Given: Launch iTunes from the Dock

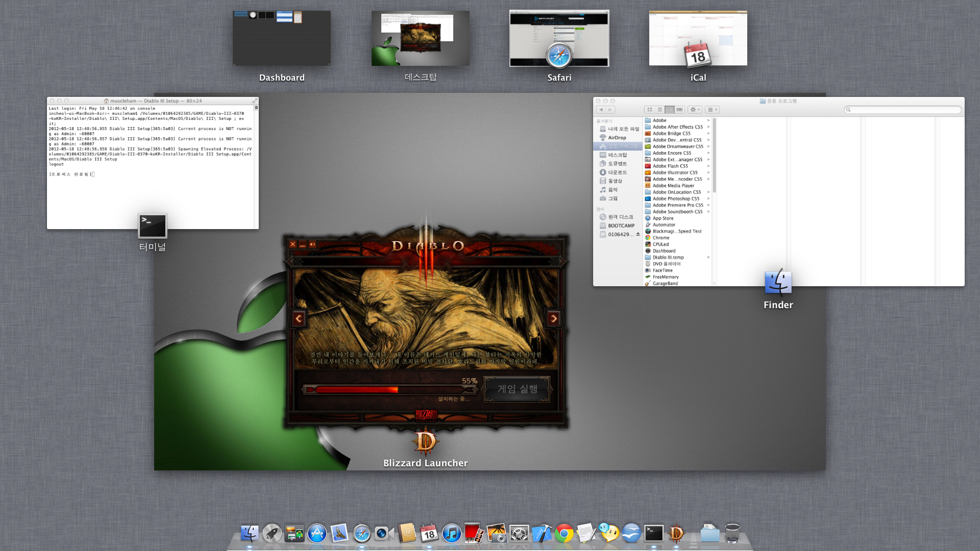Looking at the screenshot, I should (452, 534).
